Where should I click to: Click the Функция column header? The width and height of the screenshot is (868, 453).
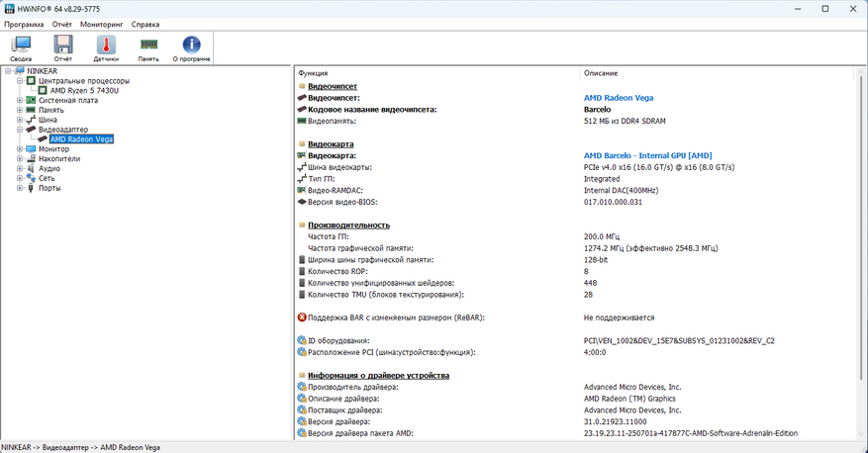pyautogui.click(x=436, y=73)
